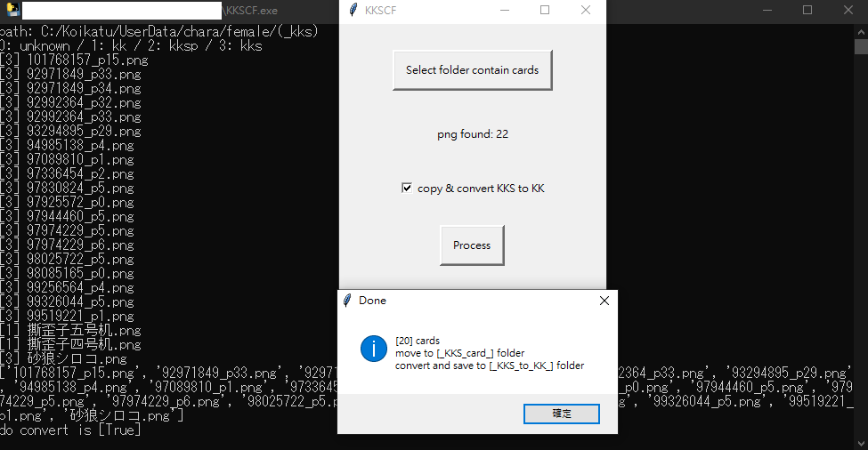Screen dimensions: 868x450
Task: Click Select folder contain cards button
Action: (472, 70)
